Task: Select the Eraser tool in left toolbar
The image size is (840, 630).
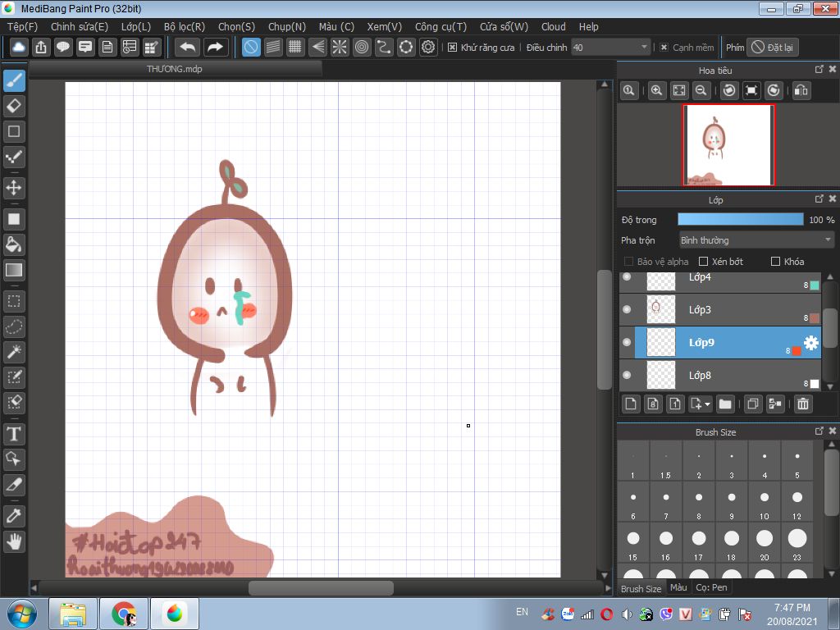Action: (x=14, y=106)
